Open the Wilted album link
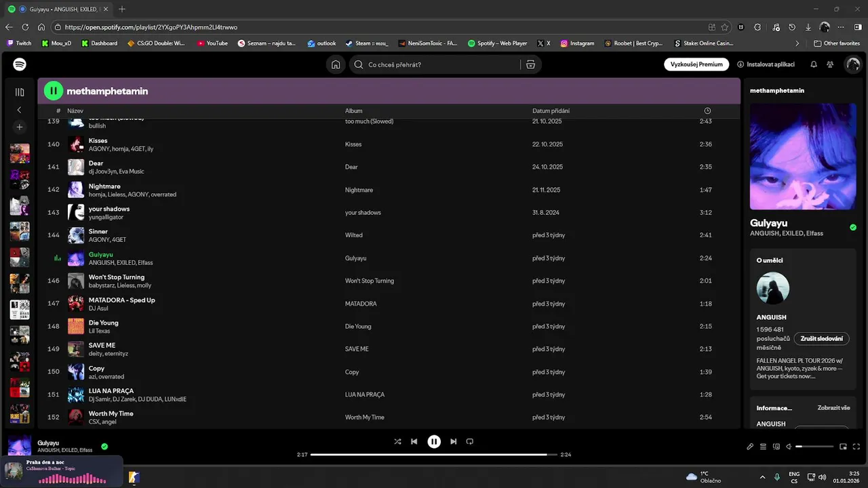This screenshot has width=868, height=488. (354, 235)
